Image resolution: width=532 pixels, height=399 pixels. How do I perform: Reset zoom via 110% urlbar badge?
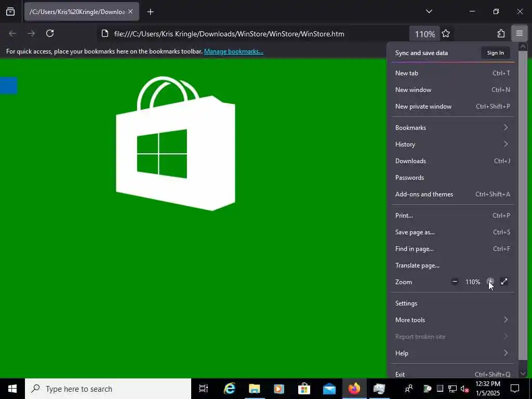click(x=424, y=34)
